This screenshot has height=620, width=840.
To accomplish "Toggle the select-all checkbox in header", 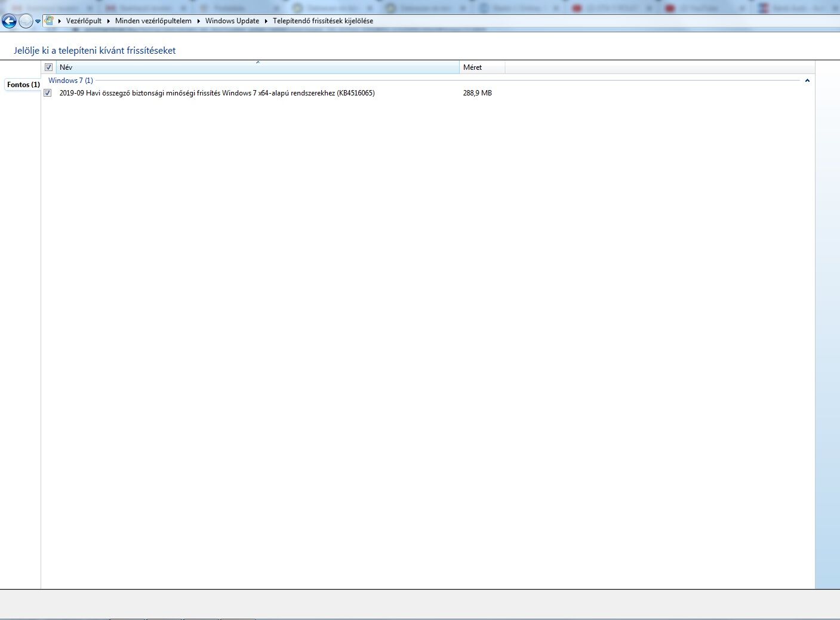I will 49,67.
